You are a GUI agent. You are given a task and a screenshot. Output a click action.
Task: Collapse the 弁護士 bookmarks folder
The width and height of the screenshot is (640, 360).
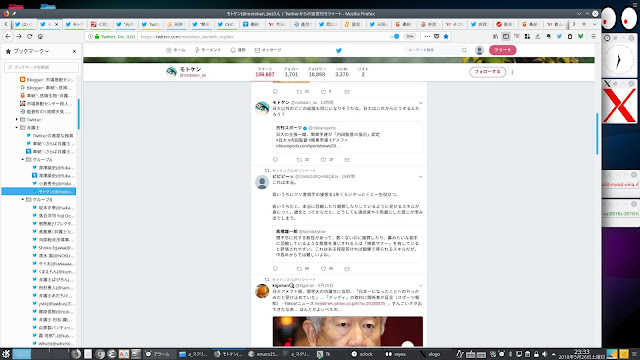[x=17, y=128]
